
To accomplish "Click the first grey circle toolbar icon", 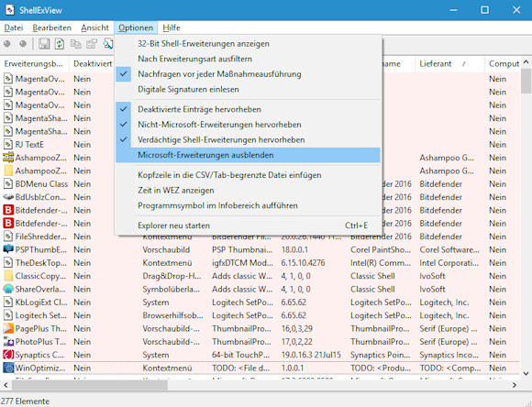I will [7, 44].
